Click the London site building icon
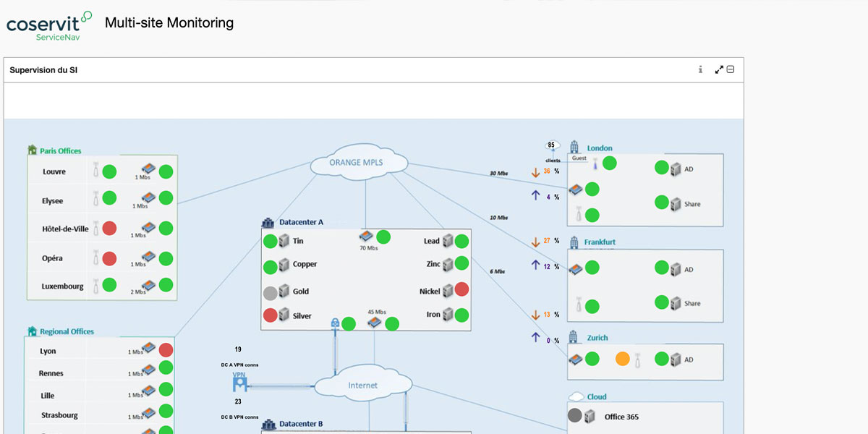The width and height of the screenshot is (868, 434). pyautogui.click(x=575, y=147)
